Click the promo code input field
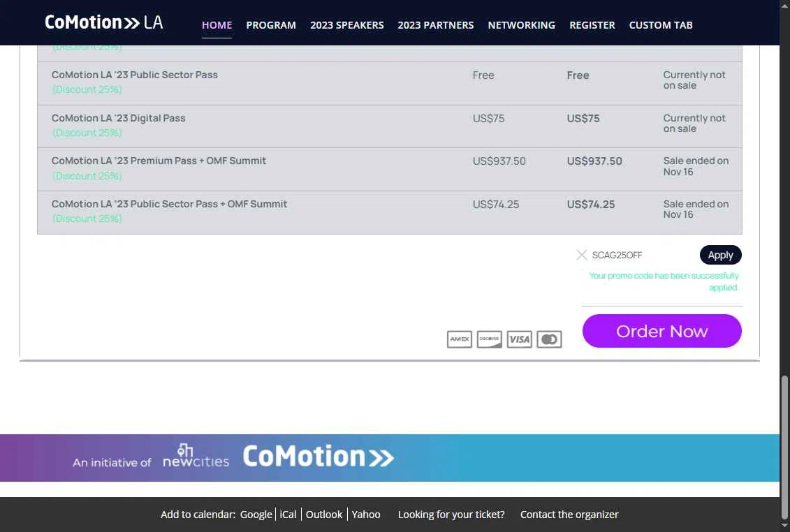 click(643, 255)
